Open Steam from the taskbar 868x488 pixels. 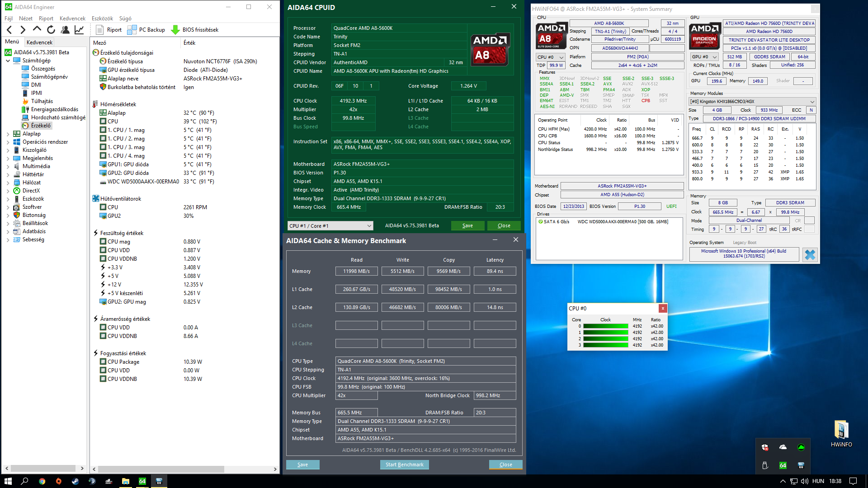[75, 481]
